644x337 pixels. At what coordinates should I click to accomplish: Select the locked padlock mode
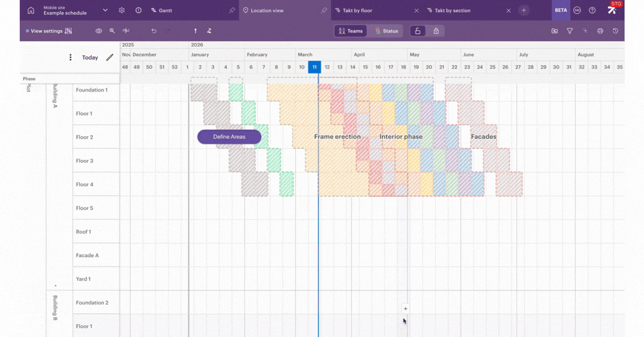[x=436, y=31]
